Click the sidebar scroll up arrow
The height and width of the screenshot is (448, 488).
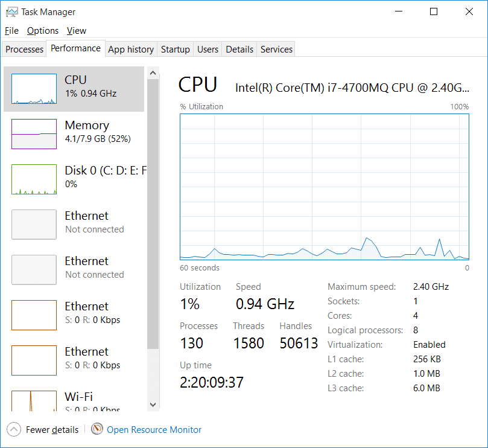pos(153,73)
